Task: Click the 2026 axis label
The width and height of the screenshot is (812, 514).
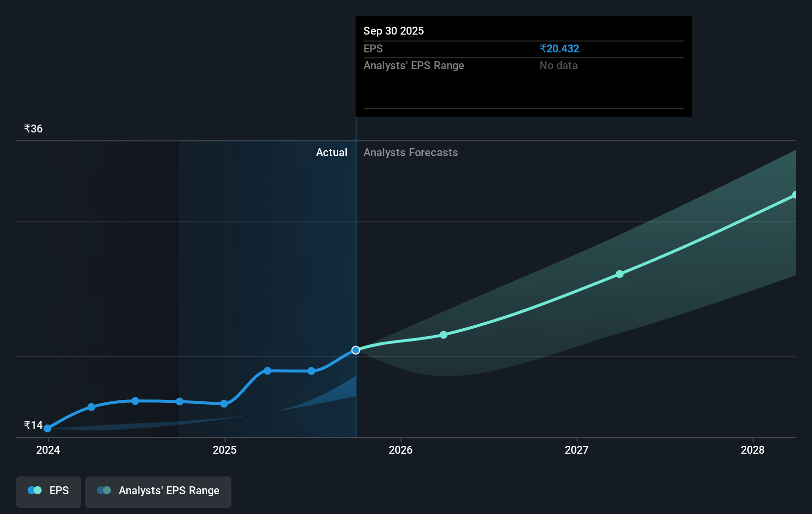Action: click(402, 450)
